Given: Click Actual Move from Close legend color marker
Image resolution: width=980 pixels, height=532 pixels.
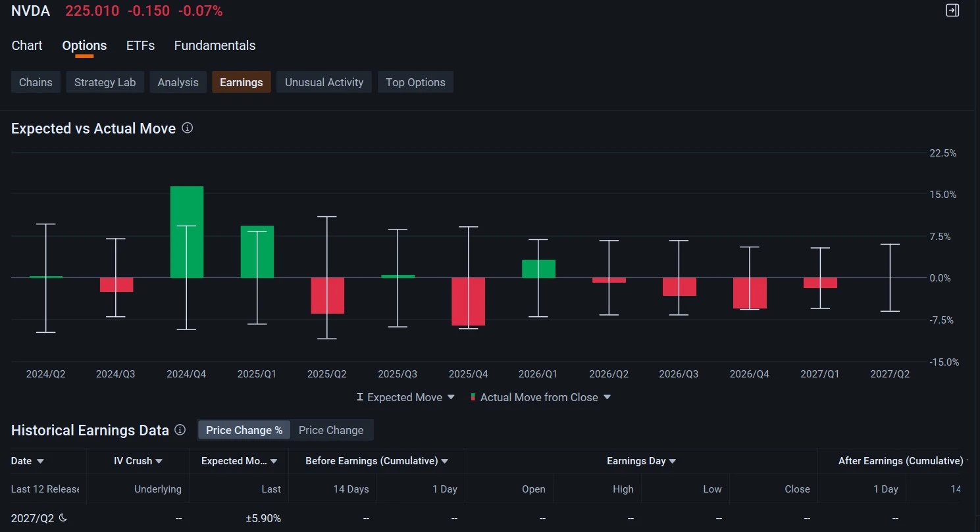Looking at the screenshot, I should tap(473, 397).
